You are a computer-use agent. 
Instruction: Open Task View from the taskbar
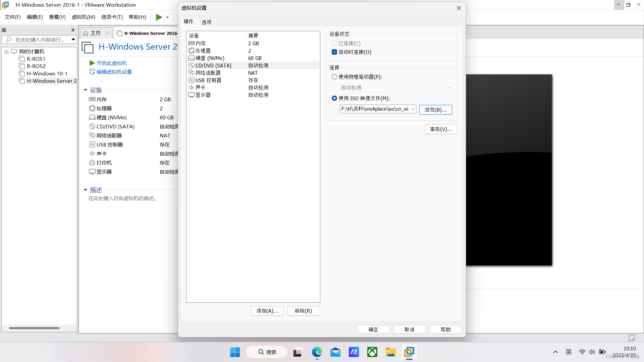click(x=297, y=352)
